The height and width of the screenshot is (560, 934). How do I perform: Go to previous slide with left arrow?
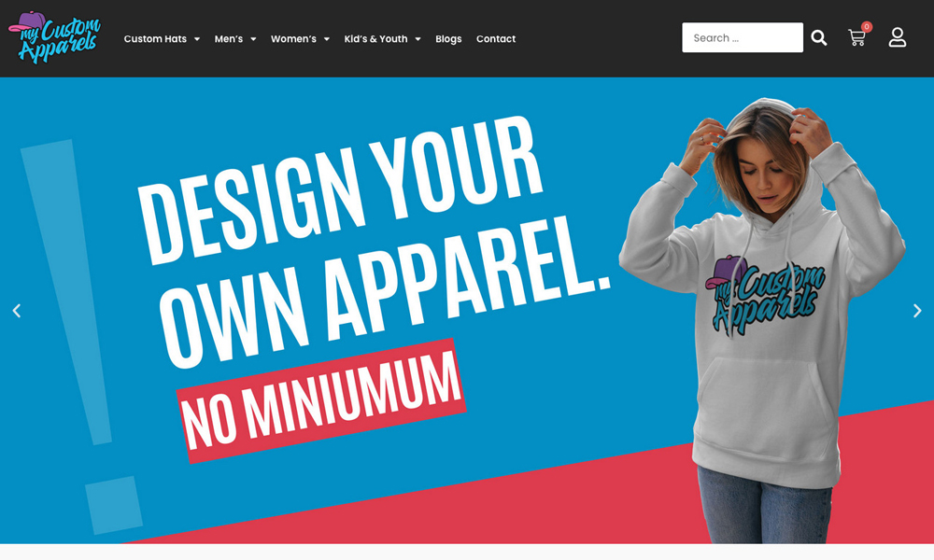tap(17, 311)
